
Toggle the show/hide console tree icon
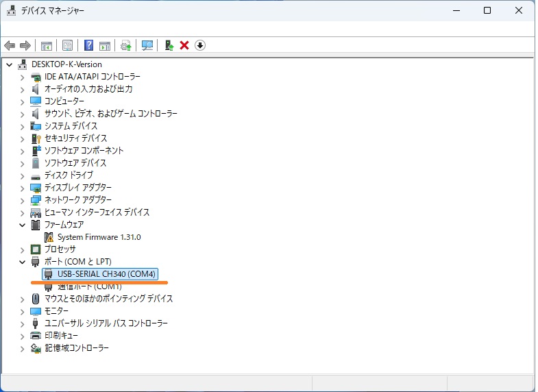coord(47,45)
